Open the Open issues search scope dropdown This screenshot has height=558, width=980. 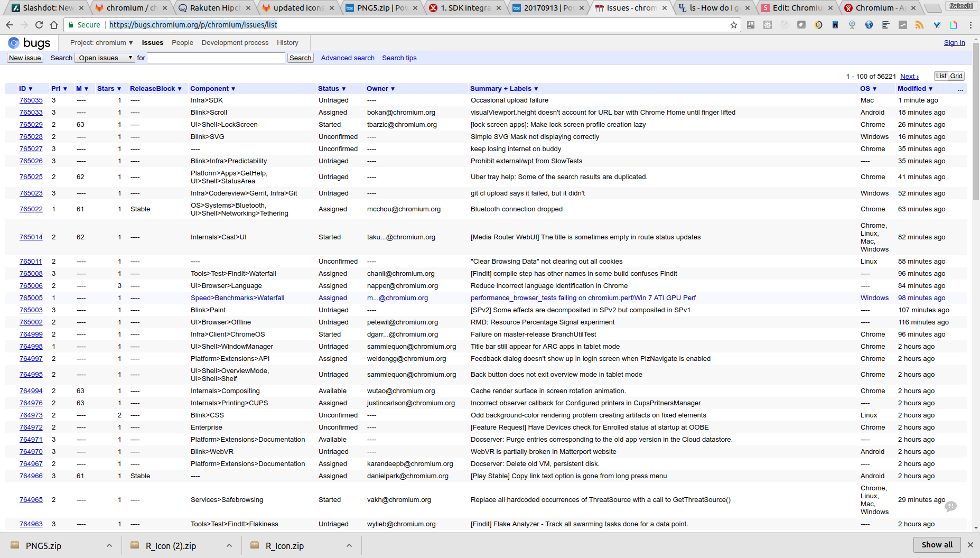pos(105,58)
